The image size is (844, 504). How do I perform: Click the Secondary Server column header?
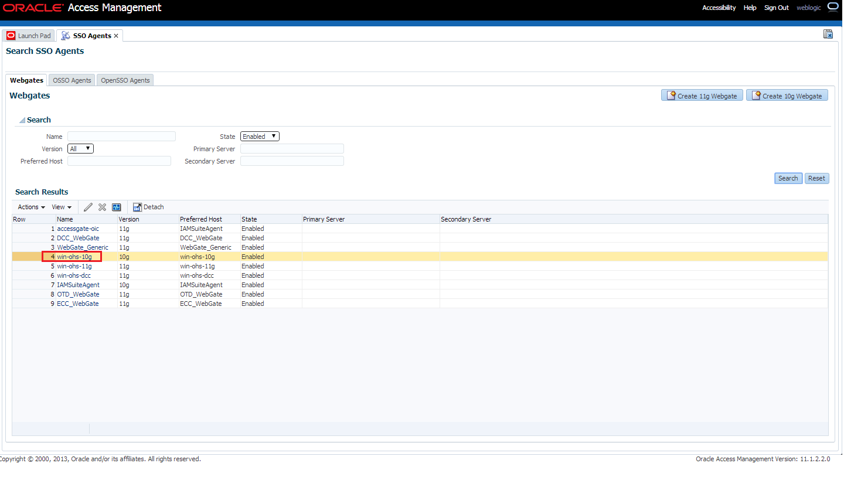click(x=634, y=219)
